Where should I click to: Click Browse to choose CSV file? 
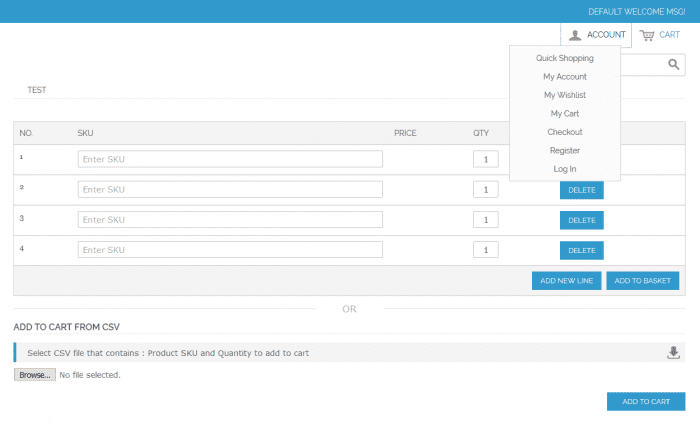(x=34, y=375)
